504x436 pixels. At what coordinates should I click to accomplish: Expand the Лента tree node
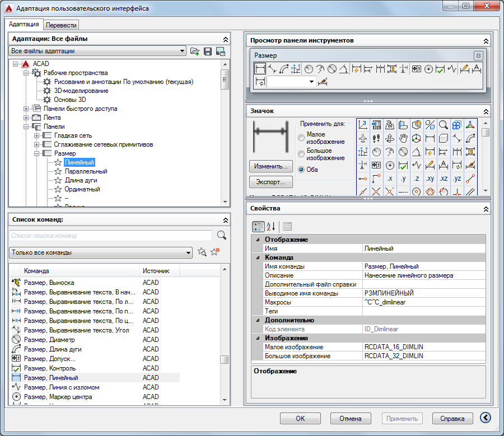26,118
